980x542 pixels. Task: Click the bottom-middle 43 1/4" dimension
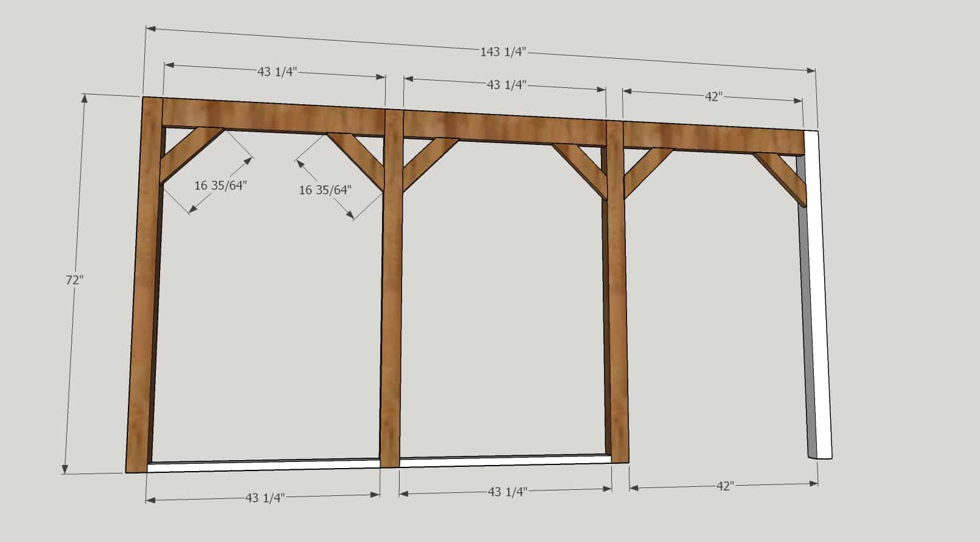(x=507, y=492)
